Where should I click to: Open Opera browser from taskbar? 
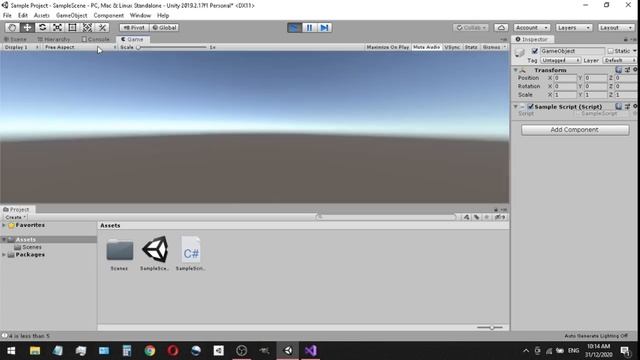pos(173,351)
